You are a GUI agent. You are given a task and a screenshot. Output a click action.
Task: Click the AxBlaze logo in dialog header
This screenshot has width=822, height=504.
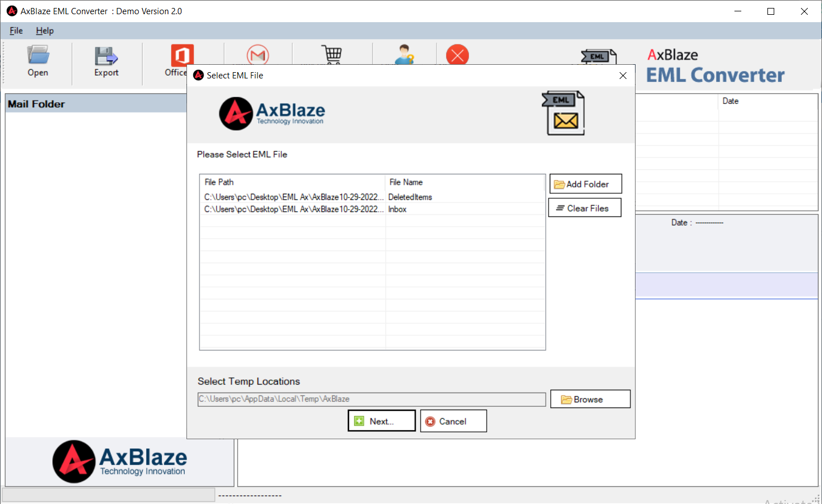tap(272, 114)
